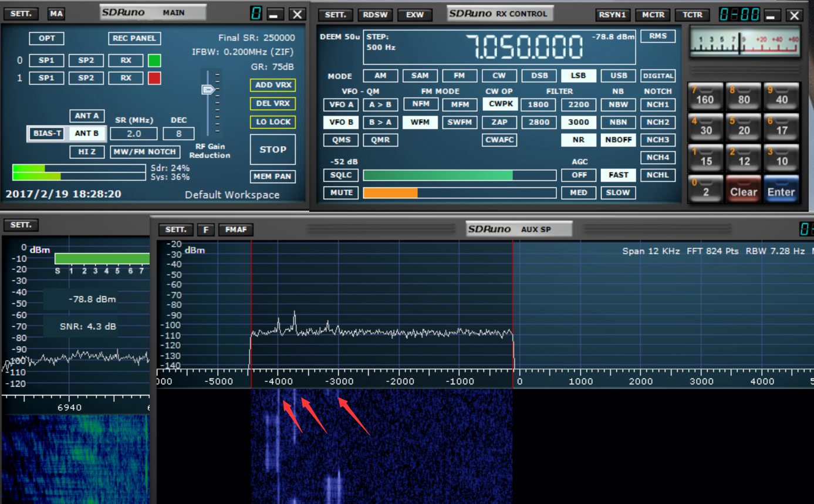Click the CWPK button
Image resolution: width=814 pixels, height=504 pixels.
tap(499, 104)
